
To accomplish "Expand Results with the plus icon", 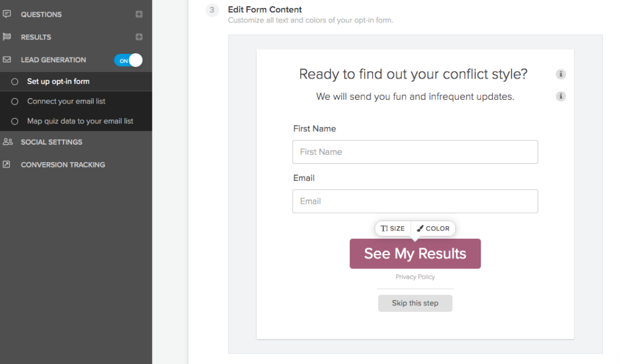I will 139,37.
